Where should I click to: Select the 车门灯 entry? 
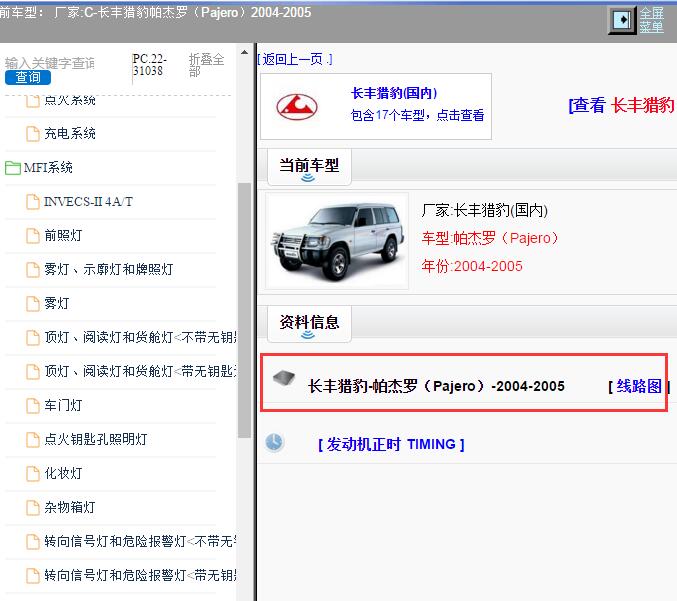click(63, 405)
